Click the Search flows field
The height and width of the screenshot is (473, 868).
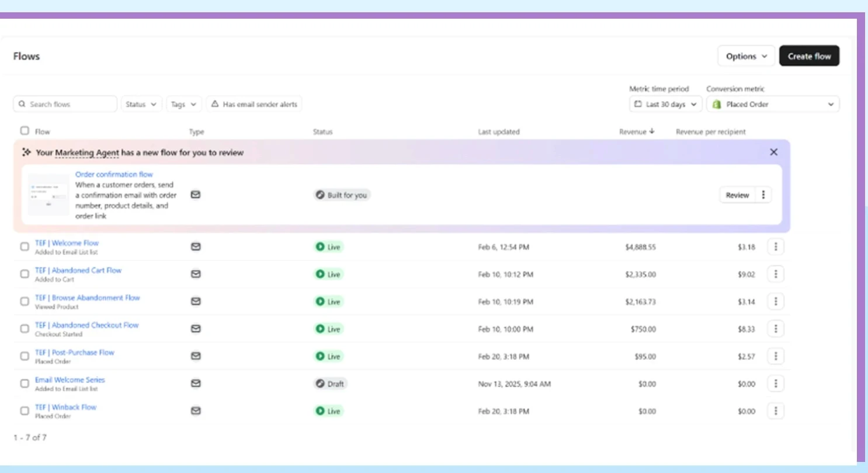click(x=65, y=104)
